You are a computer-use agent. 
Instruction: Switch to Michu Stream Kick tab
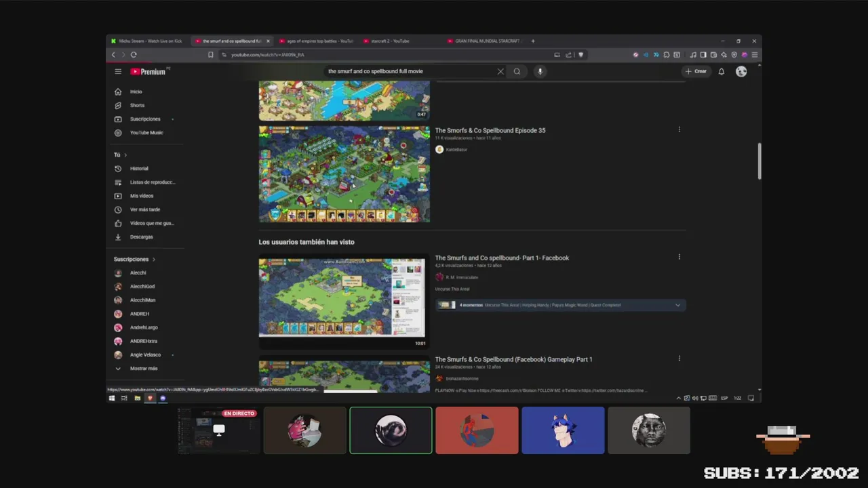[x=146, y=41]
